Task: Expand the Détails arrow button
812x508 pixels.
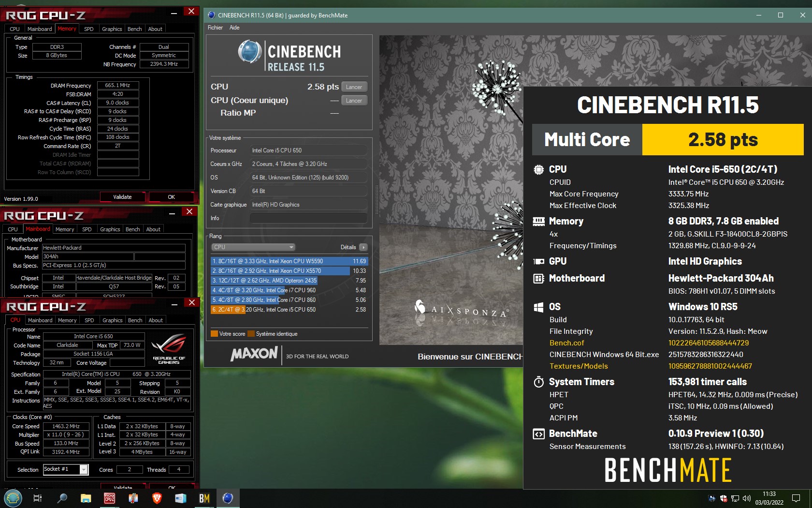Action: pyautogui.click(x=363, y=247)
